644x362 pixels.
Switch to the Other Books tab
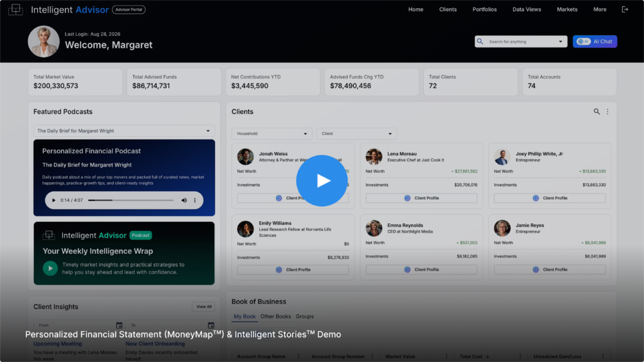(x=275, y=317)
